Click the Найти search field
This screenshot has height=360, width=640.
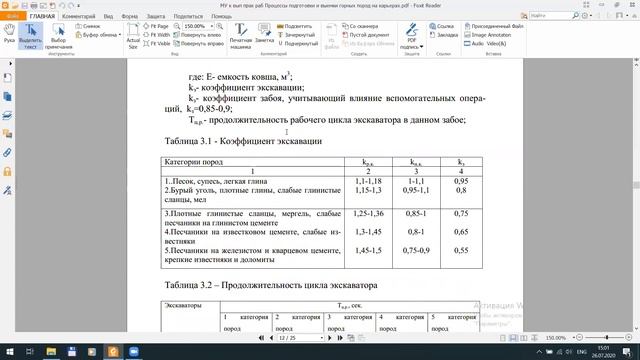550,16
